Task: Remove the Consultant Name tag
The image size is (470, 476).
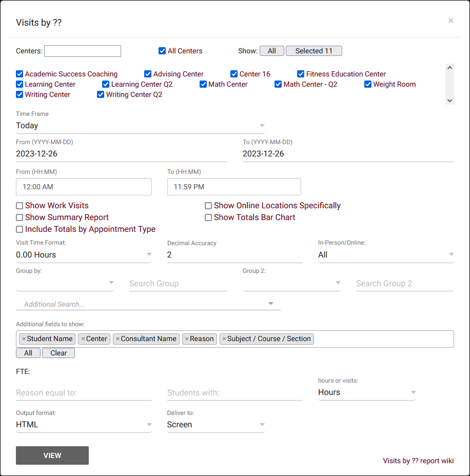Action: coord(117,339)
